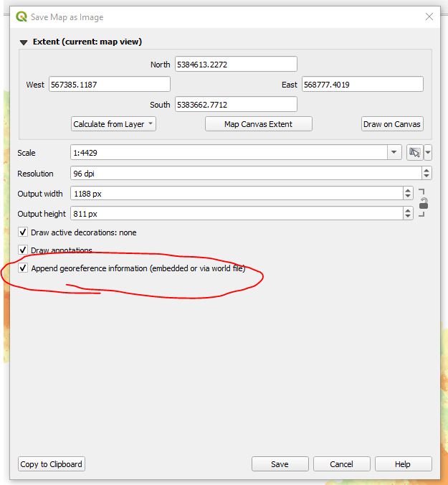
Task: Close the Save Map as Image dialog
Action: (x=429, y=17)
